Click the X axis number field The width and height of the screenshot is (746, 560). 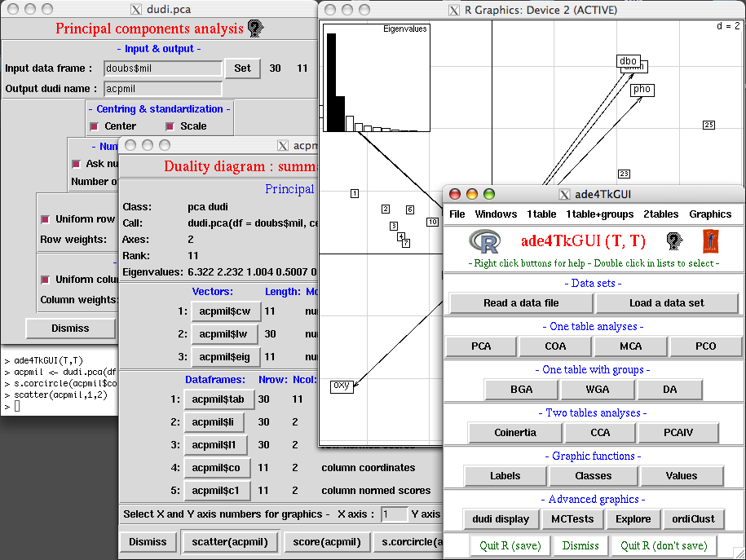pos(395,514)
